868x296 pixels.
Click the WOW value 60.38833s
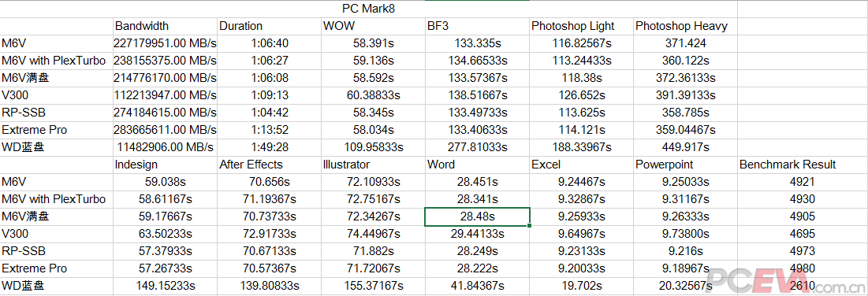click(373, 95)
